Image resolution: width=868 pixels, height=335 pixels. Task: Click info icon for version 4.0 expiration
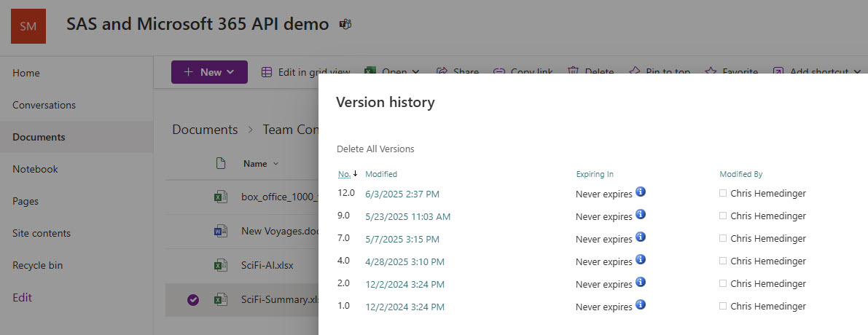point(641,261)
